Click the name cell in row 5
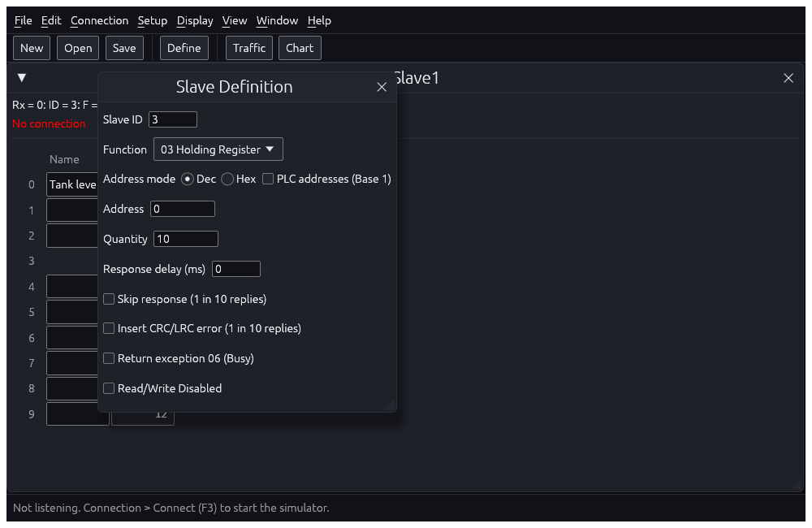The height and width of the screenshot is (528, 812). [x=72, y=312]
